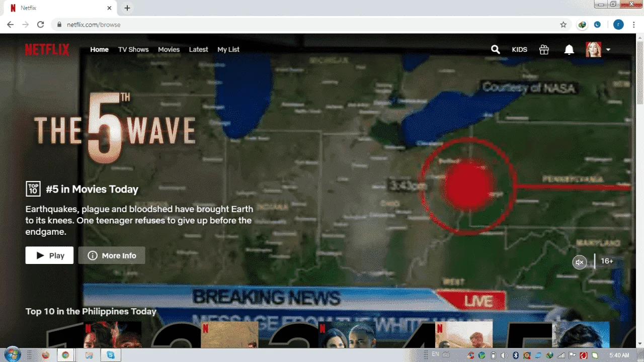Open the file explorer taskbar icon

point(89,355)
